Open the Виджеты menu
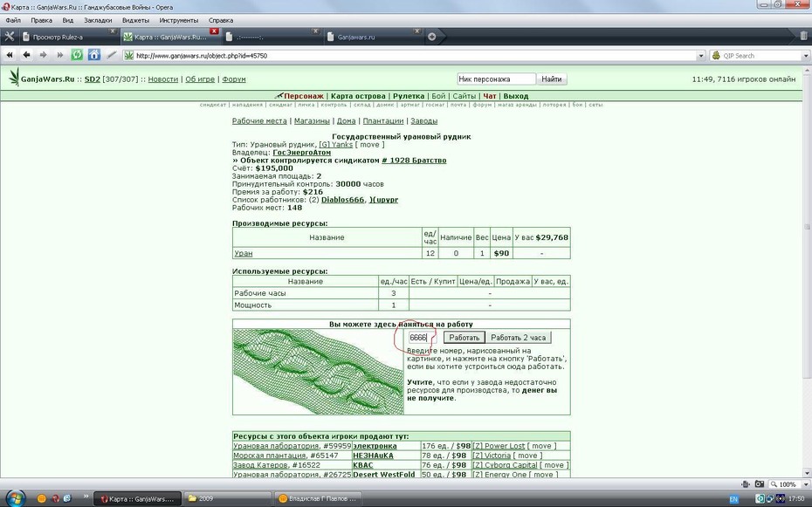Image resolution: width=812 pixels, height=507 pixels. pyautogui.click(x=135, y=20)
